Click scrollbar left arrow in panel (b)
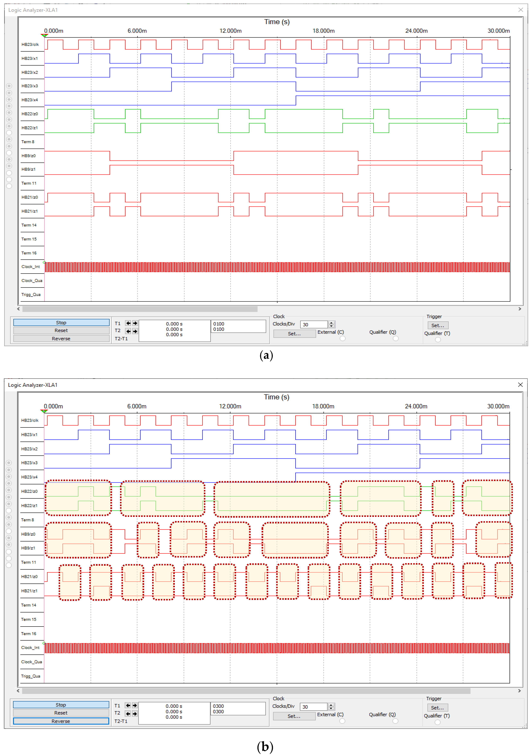Viewport: 532px width, 756px height. [x=18, y=691]
